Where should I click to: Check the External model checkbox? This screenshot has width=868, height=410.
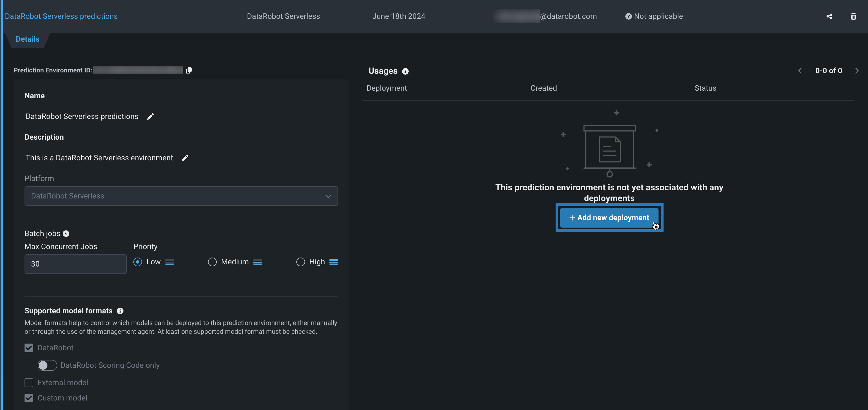coord(29,383)
